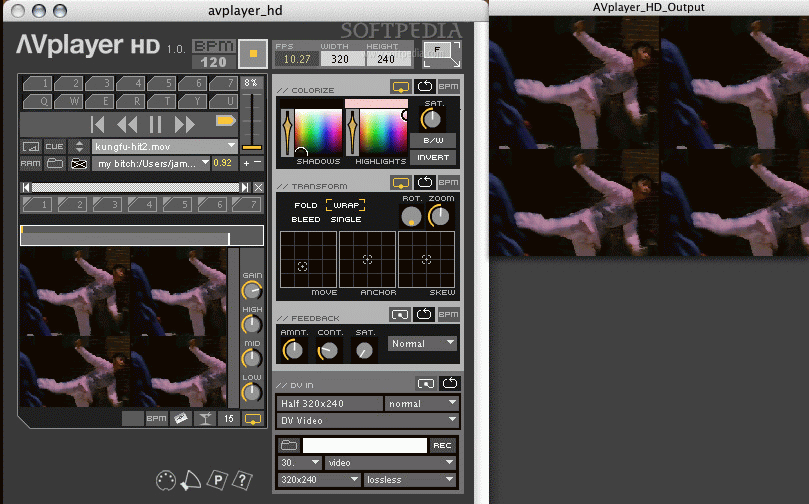Image resolution: width=809 pixels, height=504 pixels.
Task: Click the 15 value box below preview
Action: pos(229,418)
